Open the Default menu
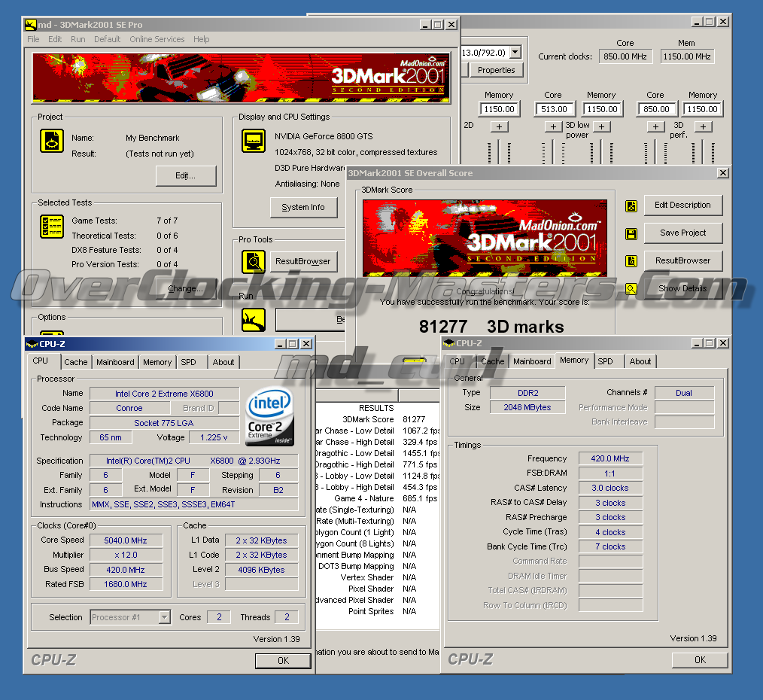The height and width of the screenshot is (700, 763). (x=107, y=39)
